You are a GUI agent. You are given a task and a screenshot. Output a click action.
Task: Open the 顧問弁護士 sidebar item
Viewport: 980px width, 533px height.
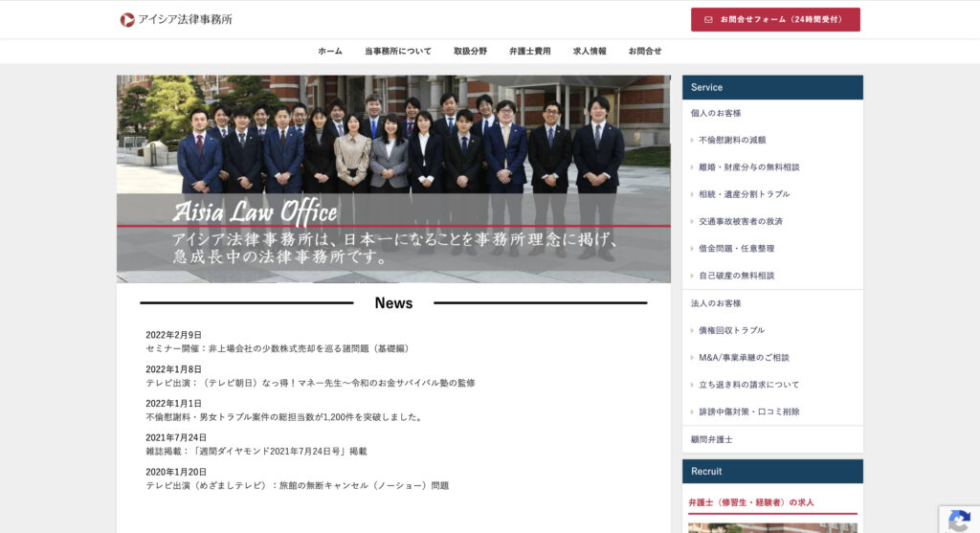click(x=711, y=439)
